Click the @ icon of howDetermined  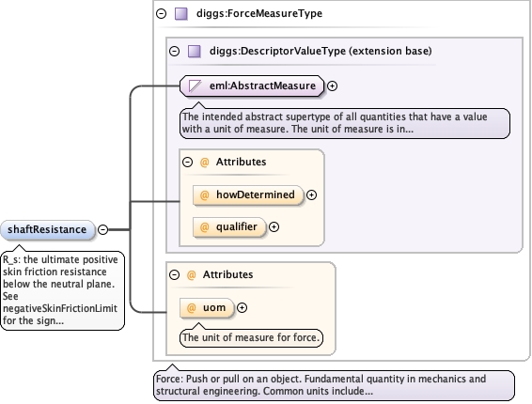coord(204,195)
